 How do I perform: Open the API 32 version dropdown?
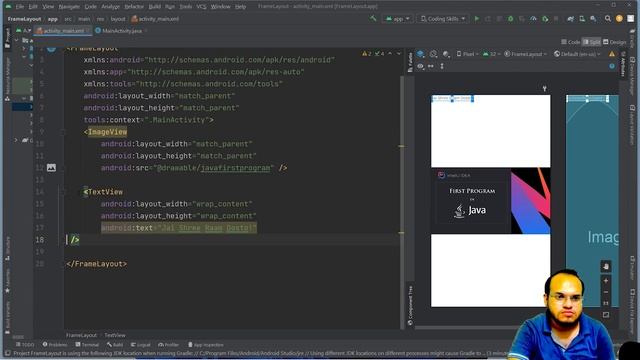pos(491,54)
